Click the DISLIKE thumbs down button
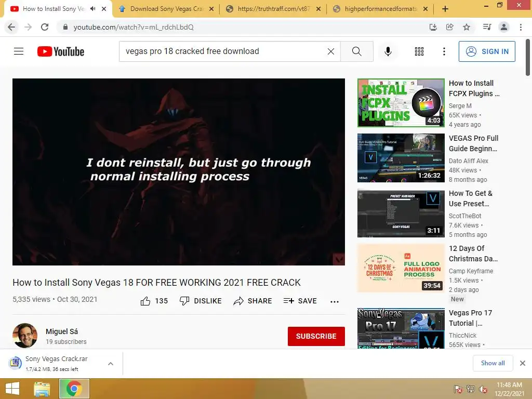The height and width of the screenshot is (399, 532). 201,301
